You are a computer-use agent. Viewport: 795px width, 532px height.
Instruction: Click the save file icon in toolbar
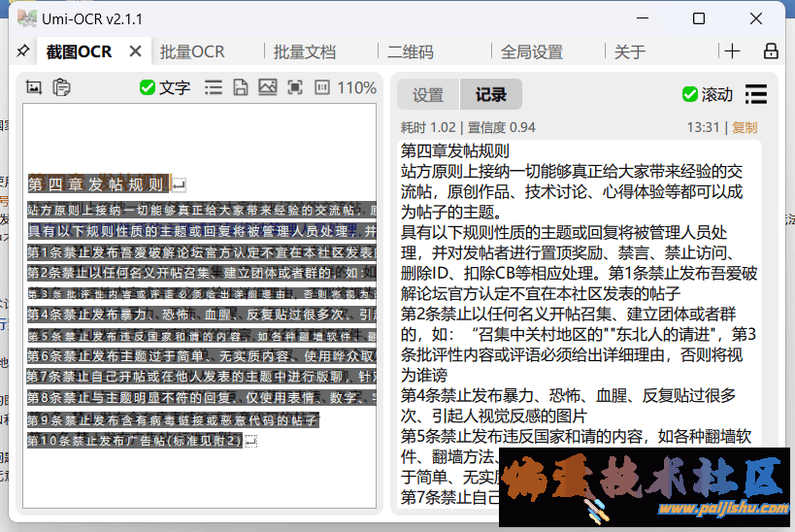click(x=240, y=87)
